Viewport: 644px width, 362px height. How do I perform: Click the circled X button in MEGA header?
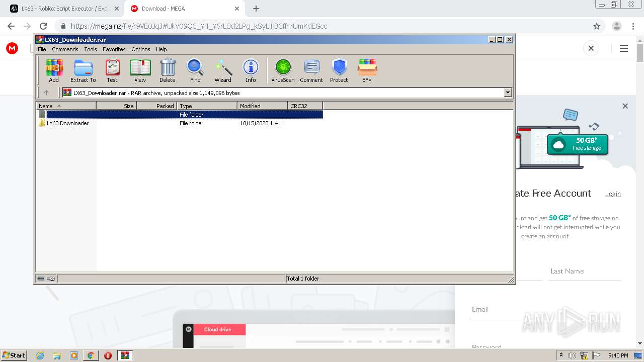coord(591,48)
